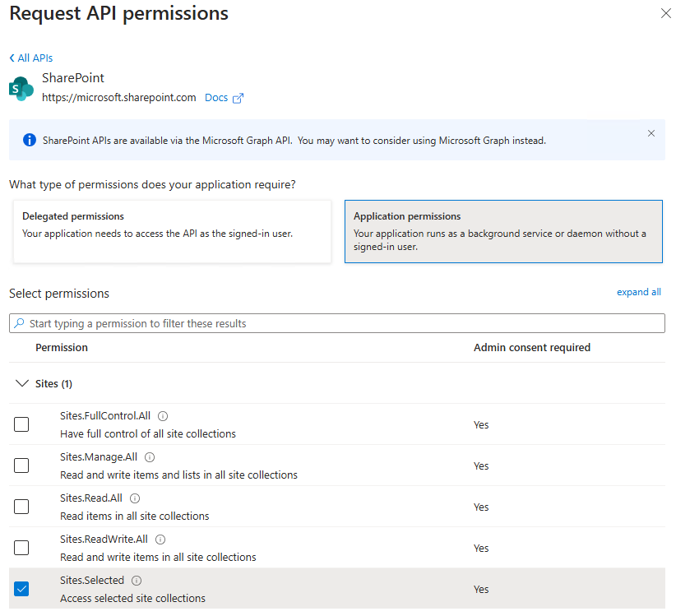Focus the permission filter search box
Screen dimensions: 676x616
click(337, 323)
